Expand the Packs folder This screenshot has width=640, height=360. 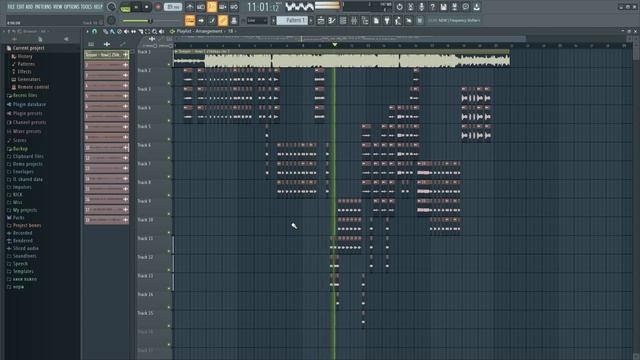[16, 218]
